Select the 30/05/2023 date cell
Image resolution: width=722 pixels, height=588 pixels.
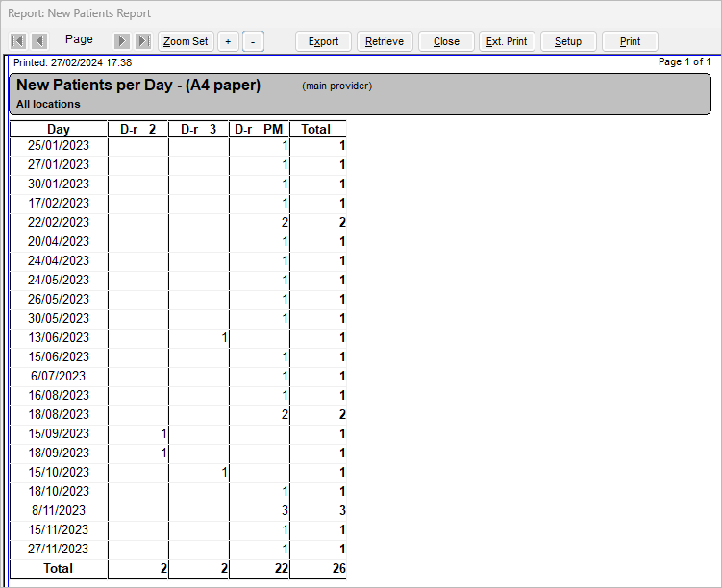point(59,318)
